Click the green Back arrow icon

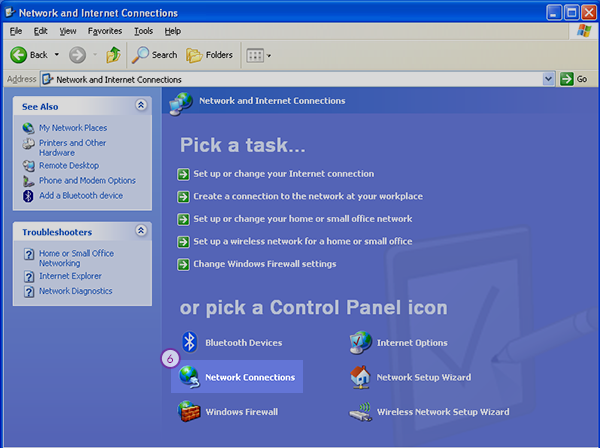tap(18, 55)
